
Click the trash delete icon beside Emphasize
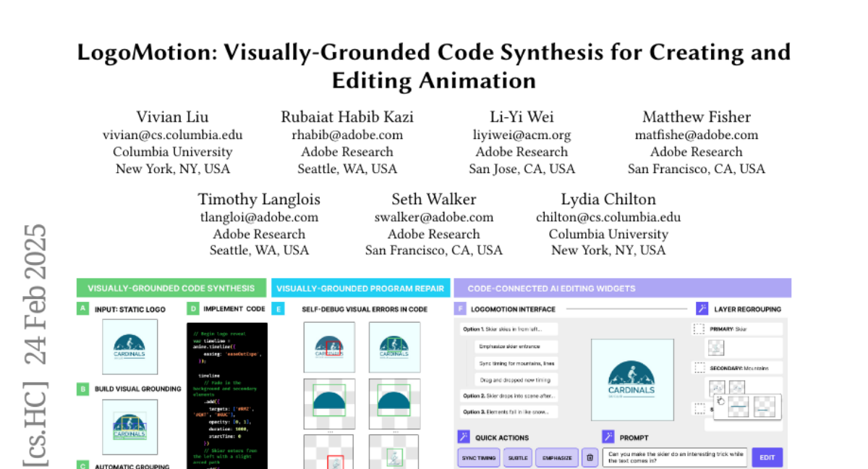[x=590, y=457]
